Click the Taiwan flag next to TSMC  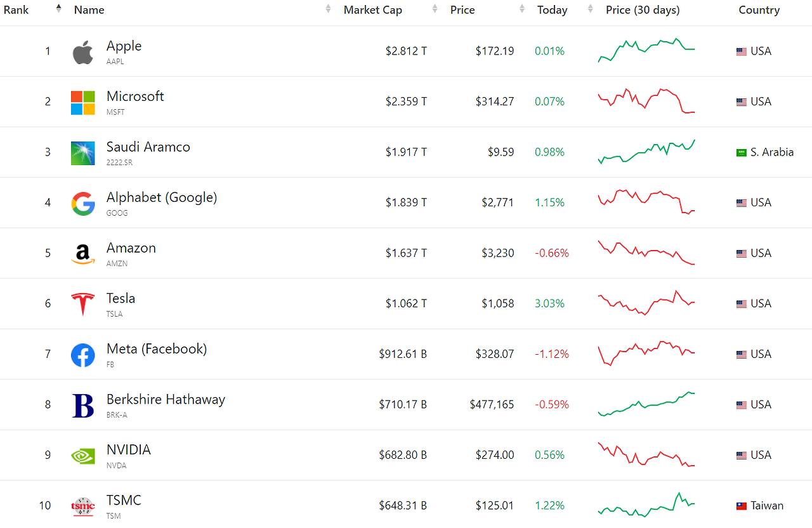(x=742, y=506)
